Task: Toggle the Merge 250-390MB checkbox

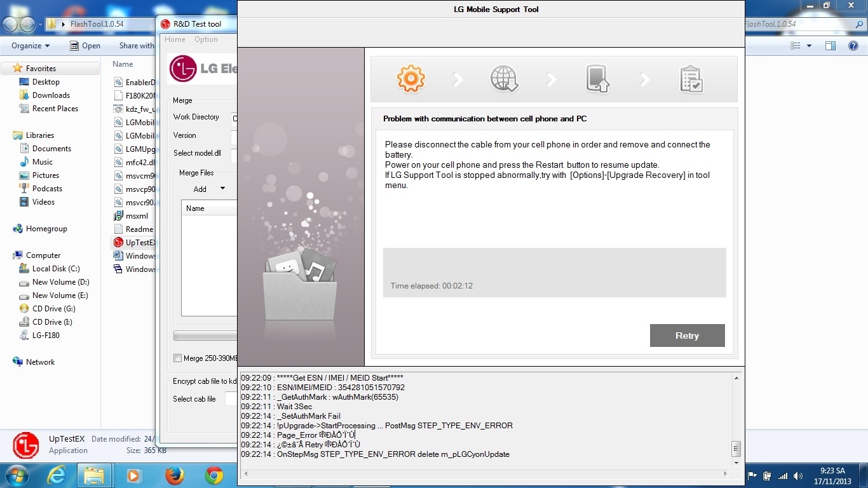Action: point(178,358)
